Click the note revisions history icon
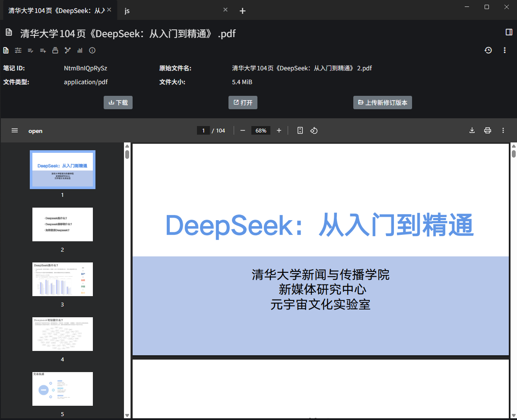Screen dimensions: 517x420 click(x=488, y=51)
